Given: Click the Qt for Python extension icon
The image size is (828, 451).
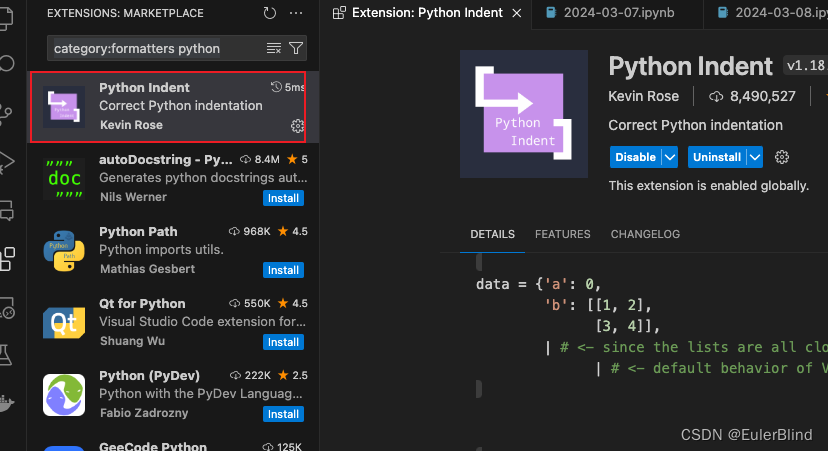Looking at the screenshot, I should point(64,323).
